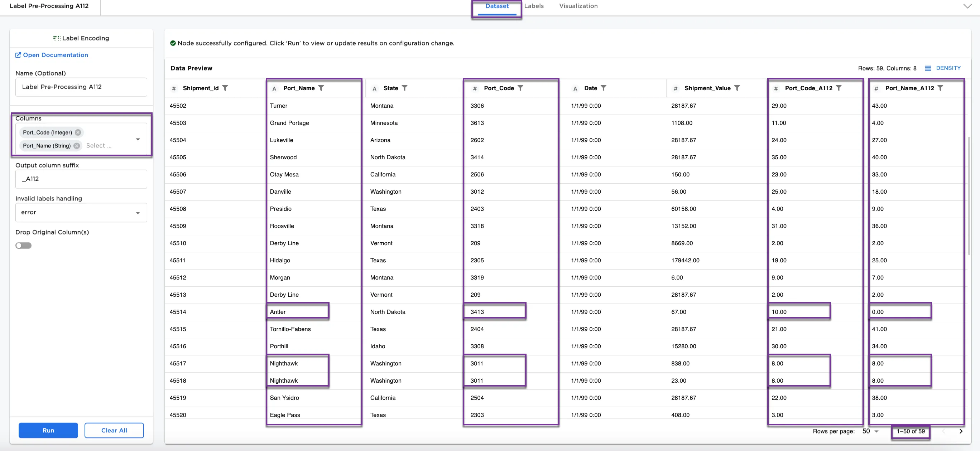The width and height of the screenshot is (980, 451).
Task: Click the DENSITY table icon
Action: pos(928,68)
